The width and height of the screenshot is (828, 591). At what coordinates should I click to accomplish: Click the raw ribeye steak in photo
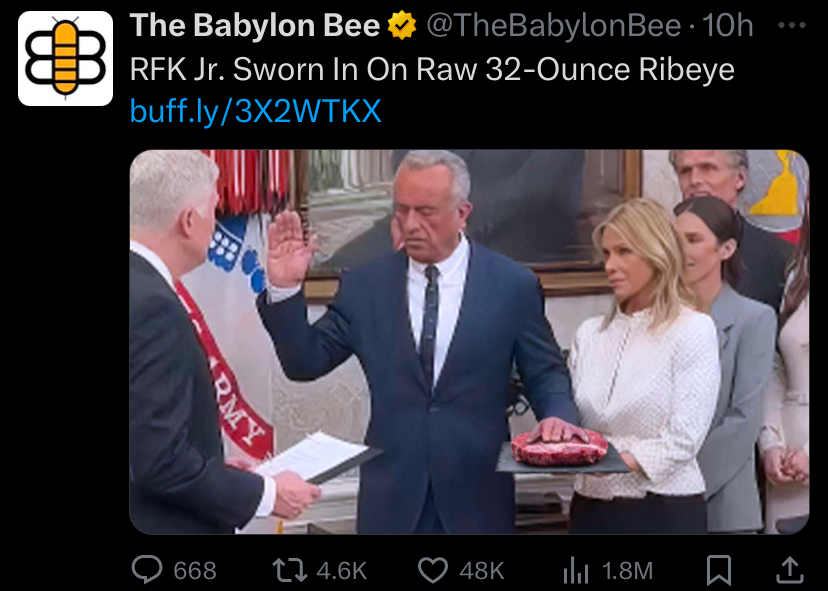coord(560,447)
